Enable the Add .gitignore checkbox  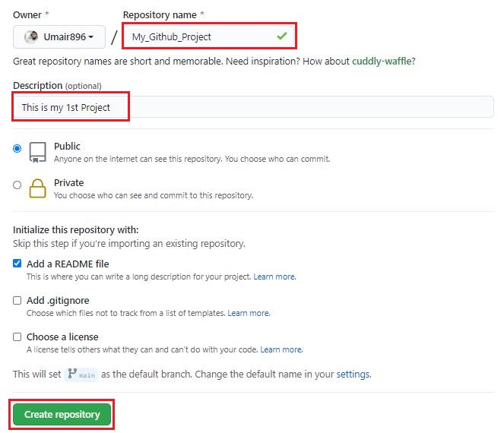(17, 300)
